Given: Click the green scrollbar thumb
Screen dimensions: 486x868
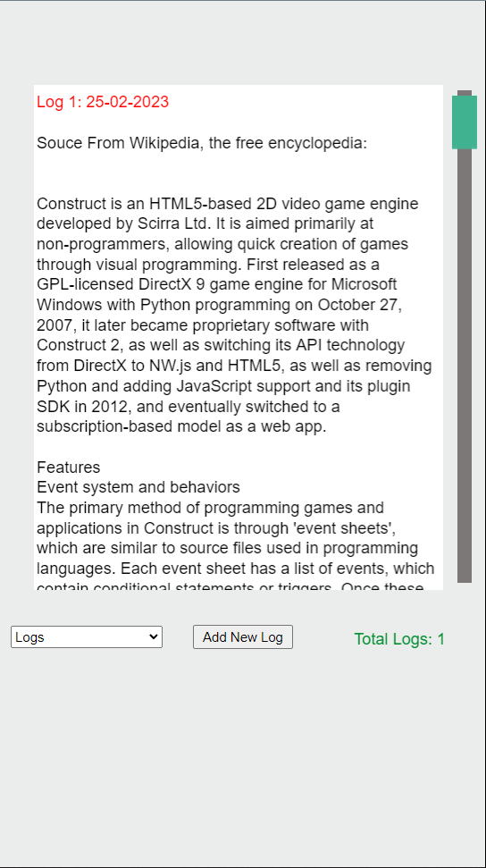Looking at the screenshot, I should coord(465,122).
